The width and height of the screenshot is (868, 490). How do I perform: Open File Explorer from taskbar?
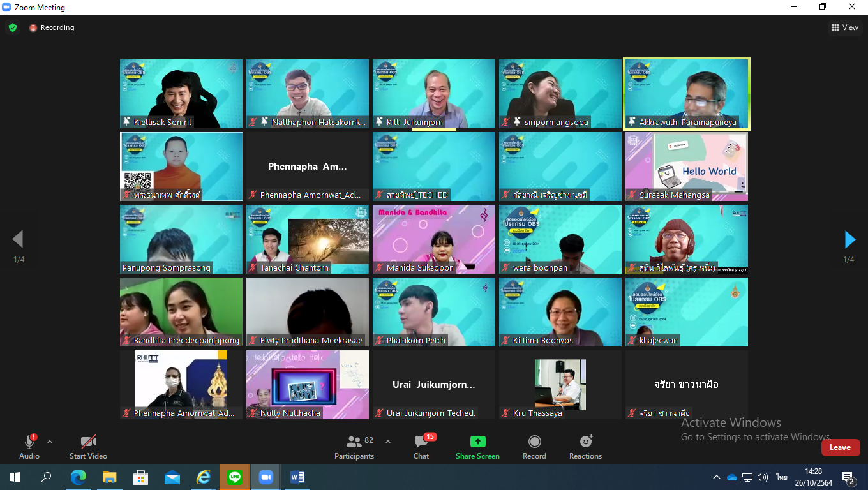109,477
